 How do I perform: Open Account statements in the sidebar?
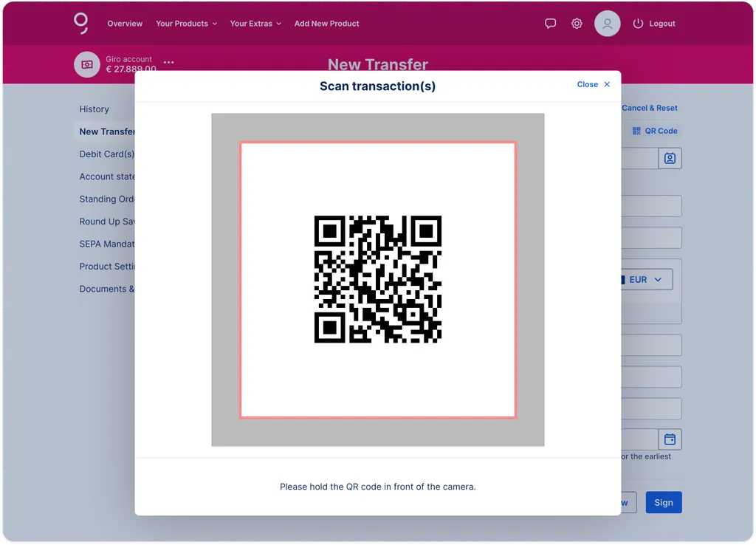[x=107, y=176]
